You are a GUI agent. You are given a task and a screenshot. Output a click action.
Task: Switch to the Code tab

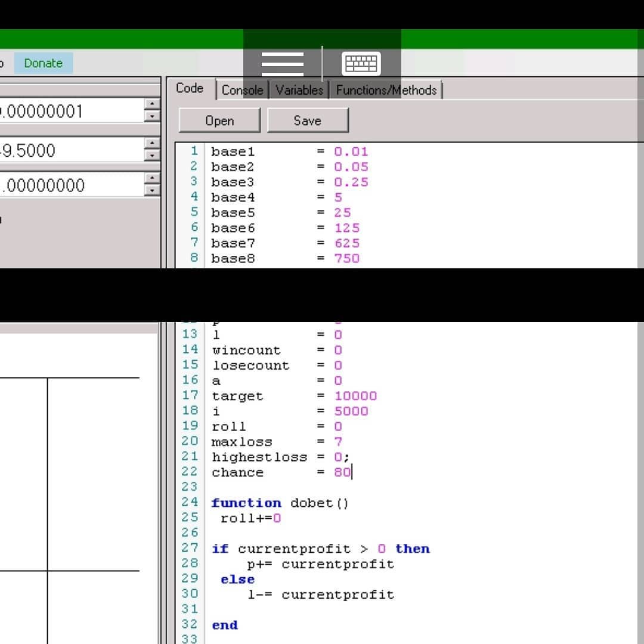(x=190, y=88)
